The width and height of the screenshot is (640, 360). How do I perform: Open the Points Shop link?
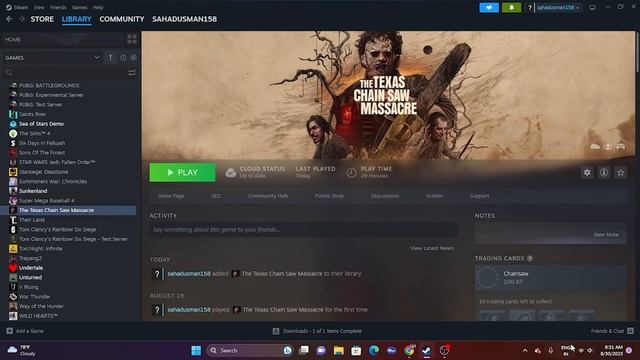coord(329,196)
